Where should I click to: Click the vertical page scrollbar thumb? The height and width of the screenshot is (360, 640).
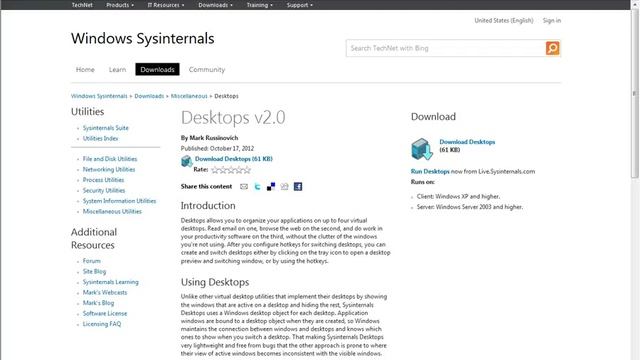point(635,94)
